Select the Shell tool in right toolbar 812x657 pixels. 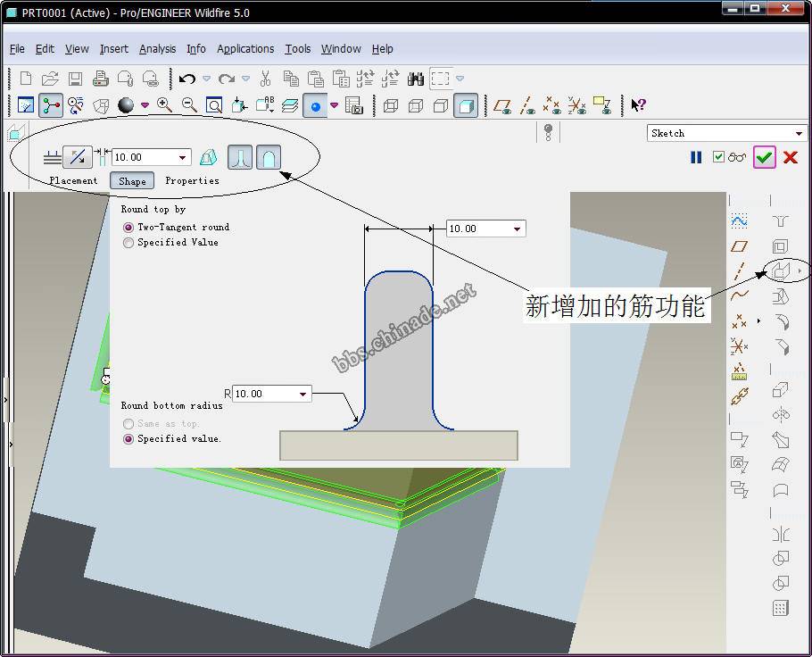click(780, 246)
